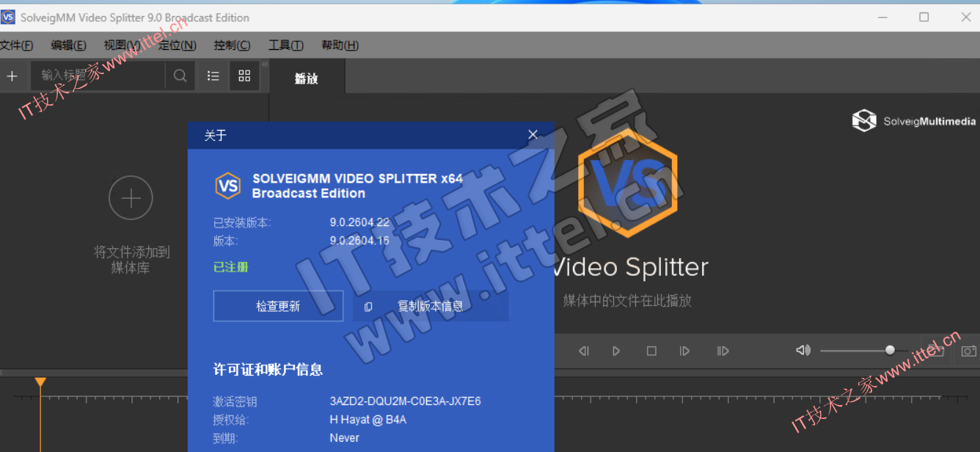Image resolution: width=980 pixels, height=452 pixels.
Task: Switch media library to grid view
Action: pyautogui.click(x=244, y=76)
